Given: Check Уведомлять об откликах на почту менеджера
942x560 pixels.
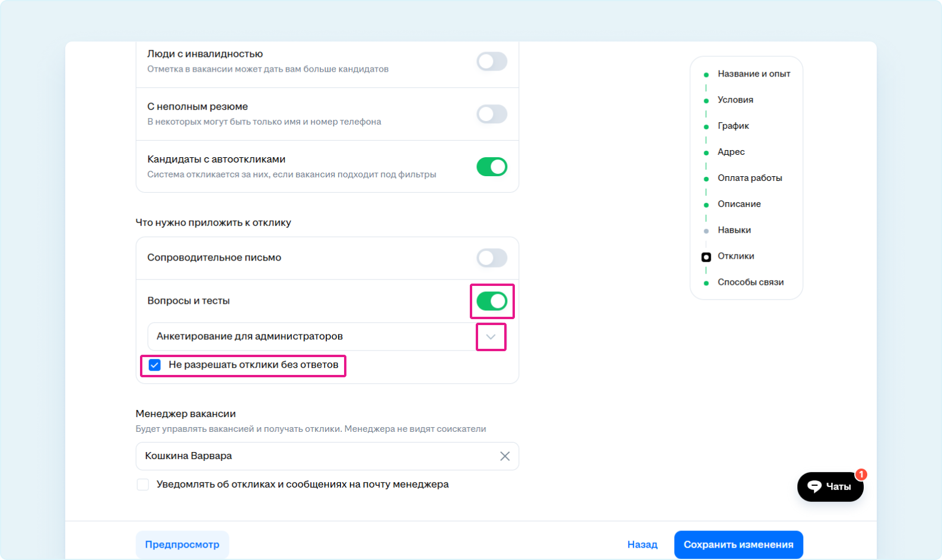Looking at the screenshot, I should click(x=143, y=485).
